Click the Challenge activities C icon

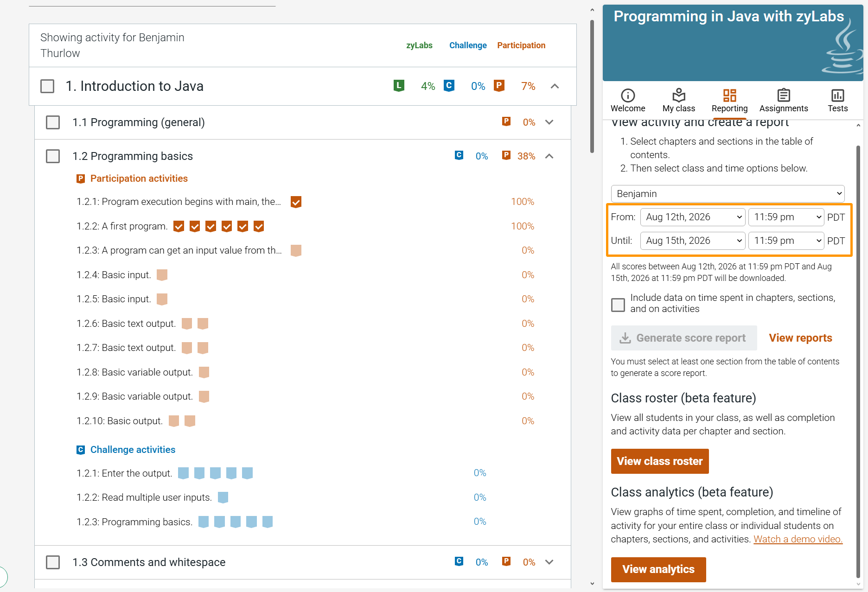(81, 450)
